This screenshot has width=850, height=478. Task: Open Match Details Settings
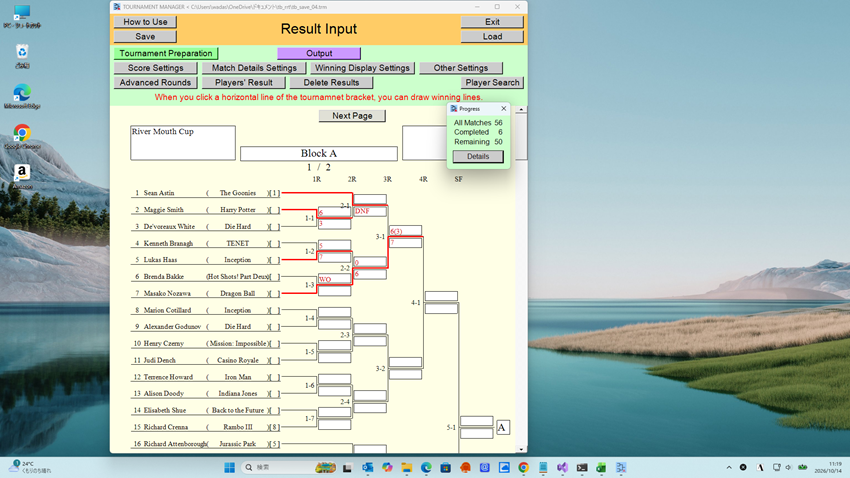coord(254,68)
